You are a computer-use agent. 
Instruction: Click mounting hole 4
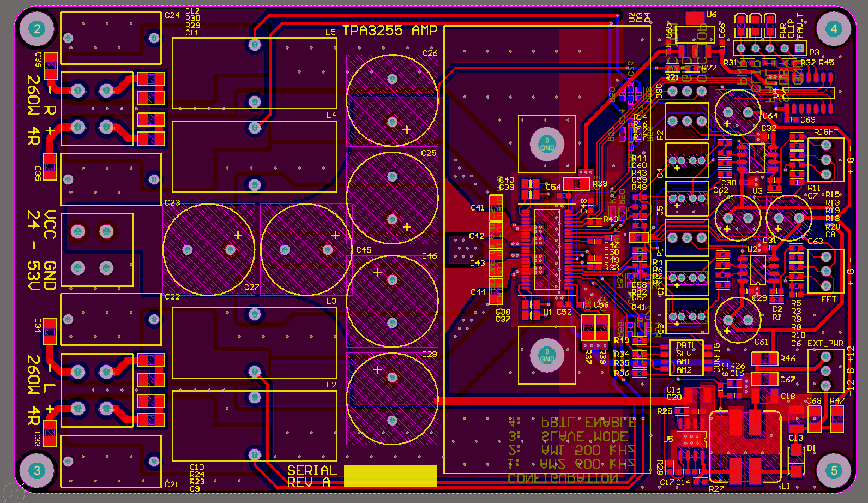click(x=834, y=29)
